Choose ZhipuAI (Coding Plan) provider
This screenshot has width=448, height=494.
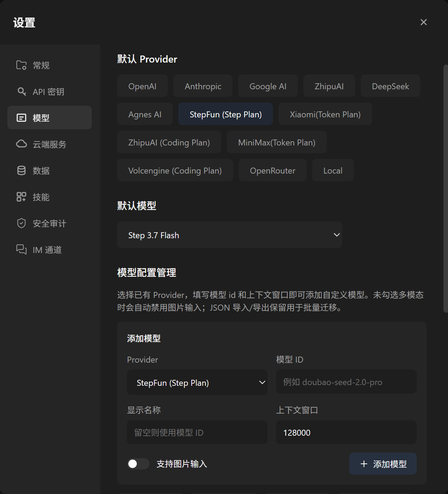(x=169, y=142)
